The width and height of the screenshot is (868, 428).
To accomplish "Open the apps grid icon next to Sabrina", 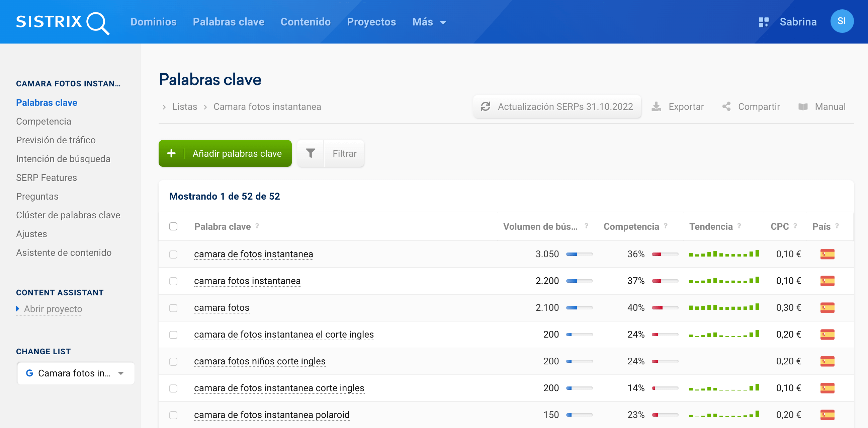I will [763, 22].
